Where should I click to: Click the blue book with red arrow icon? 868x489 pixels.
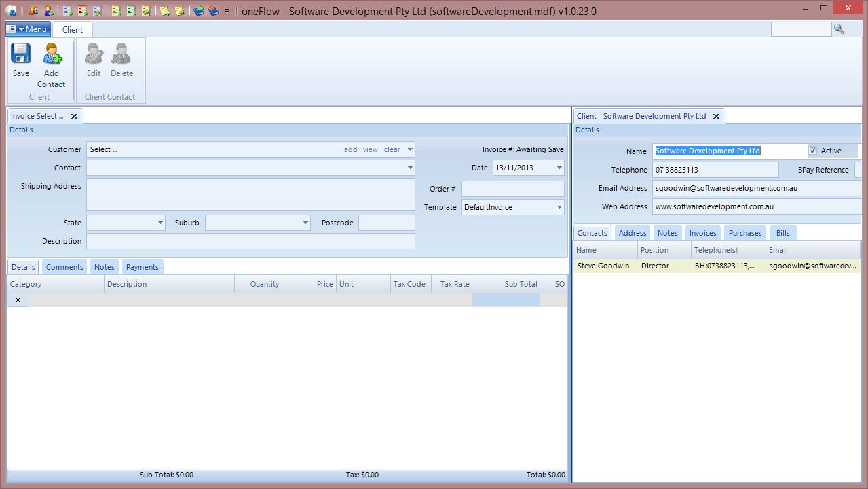pyautogui.click(x=214, y=11)
